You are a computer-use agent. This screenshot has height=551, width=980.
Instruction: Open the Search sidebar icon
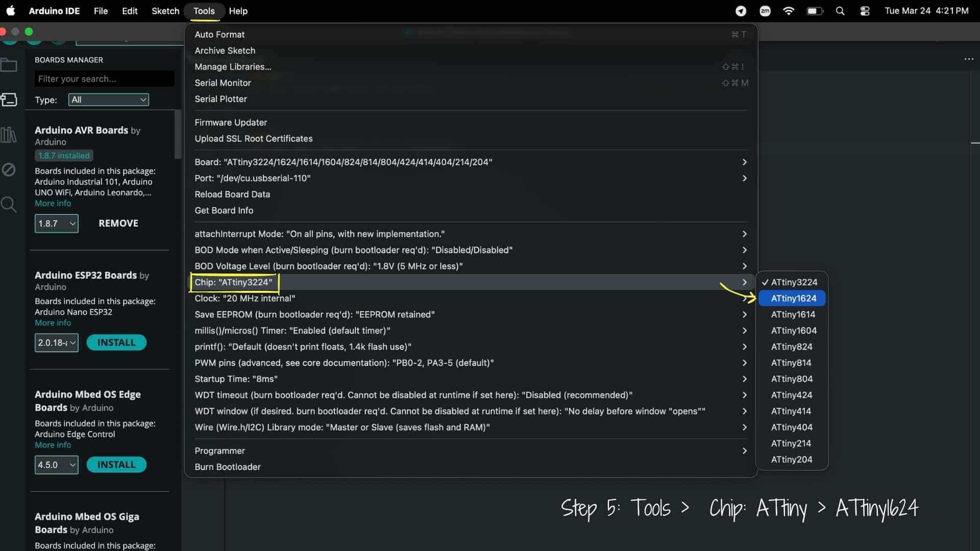pos(9,205)
